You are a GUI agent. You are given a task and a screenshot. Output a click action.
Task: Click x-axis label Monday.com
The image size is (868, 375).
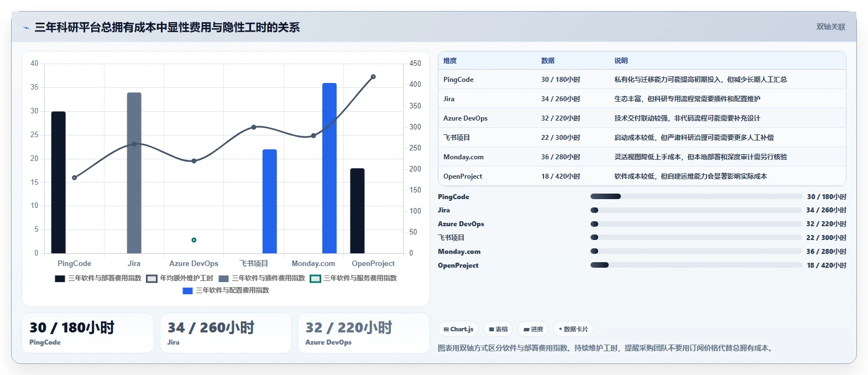click(313, 264)
